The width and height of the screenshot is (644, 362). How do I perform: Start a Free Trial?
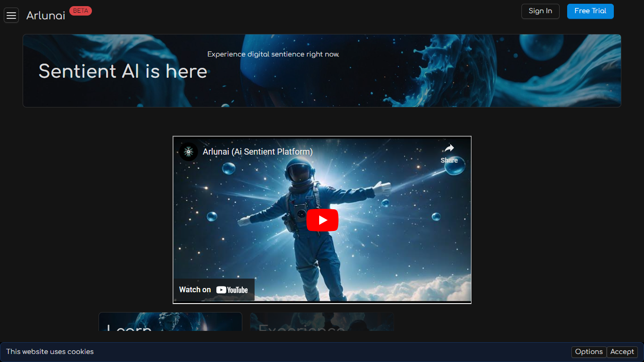pyautogui.click(x=590, y=11)
